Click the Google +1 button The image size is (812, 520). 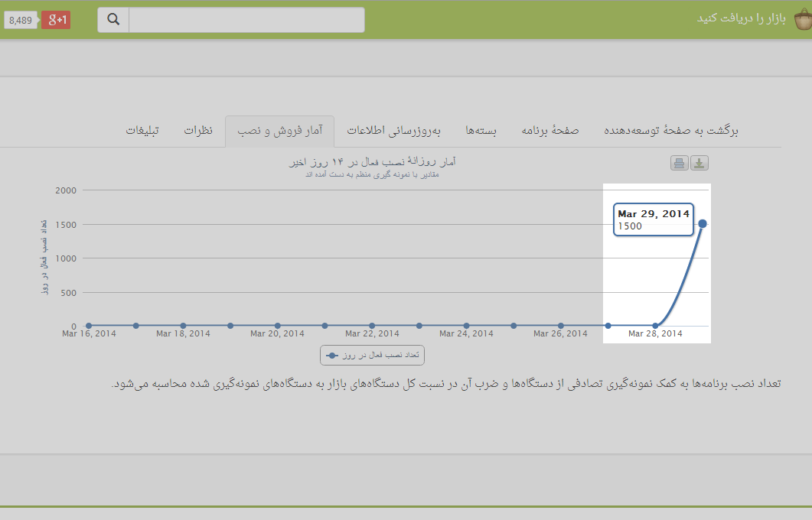pos(56,20)
